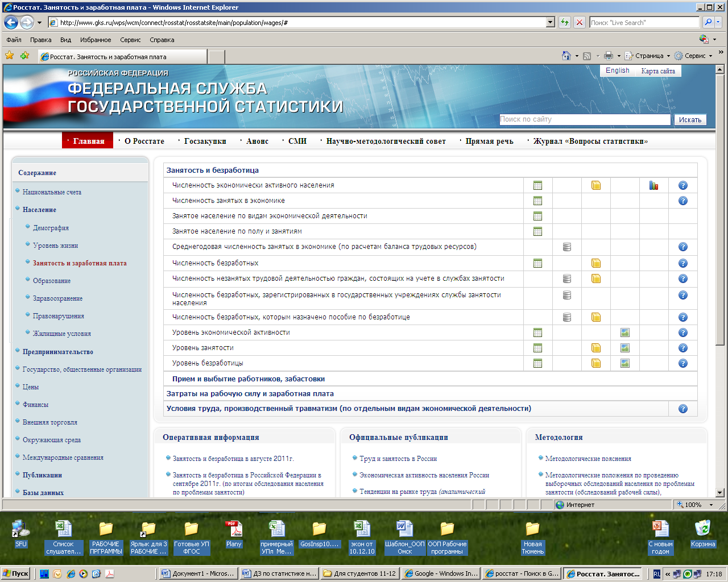This screenshot has height=582, width=728.
Task: Click the Home page toolbar icon
Action: (x=566, y=56)
